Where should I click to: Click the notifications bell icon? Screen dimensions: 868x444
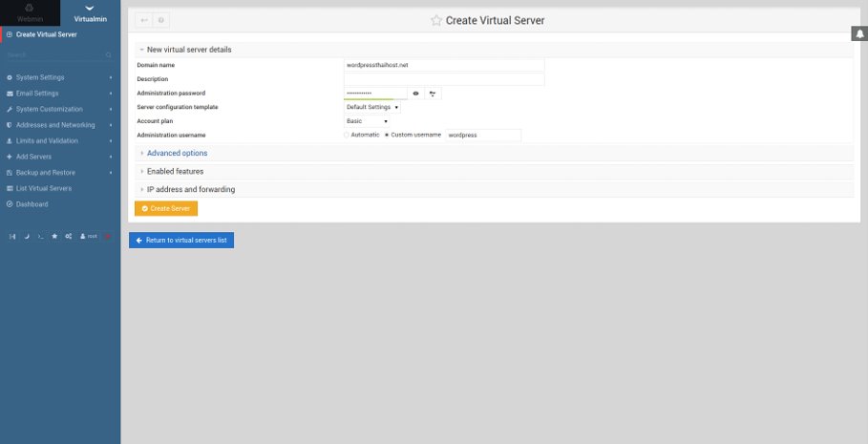coord(858,34)
